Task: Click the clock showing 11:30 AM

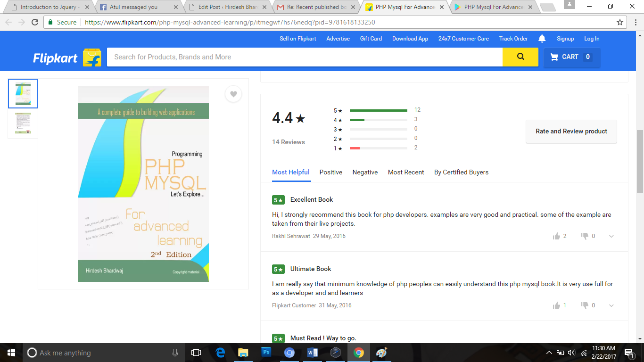Action: [x=603, y=348]
